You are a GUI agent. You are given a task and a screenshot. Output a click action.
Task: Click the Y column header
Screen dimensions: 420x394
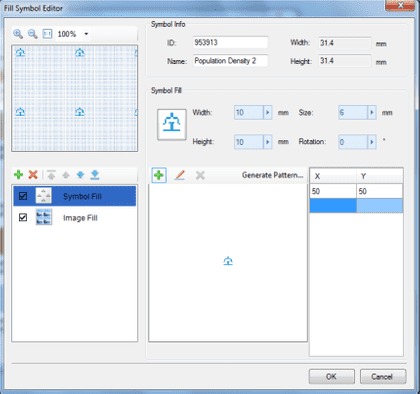click(x=379, y=176)
